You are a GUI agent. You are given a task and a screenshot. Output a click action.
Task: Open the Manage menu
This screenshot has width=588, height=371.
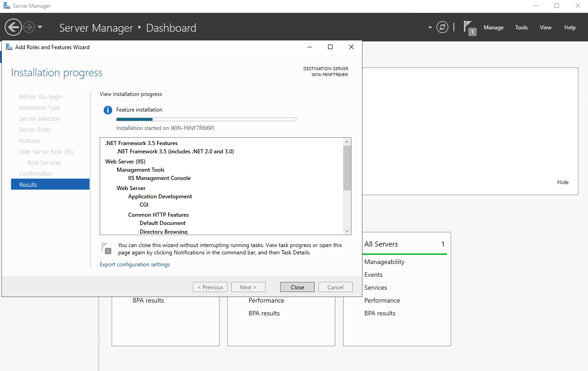point(493,28)
